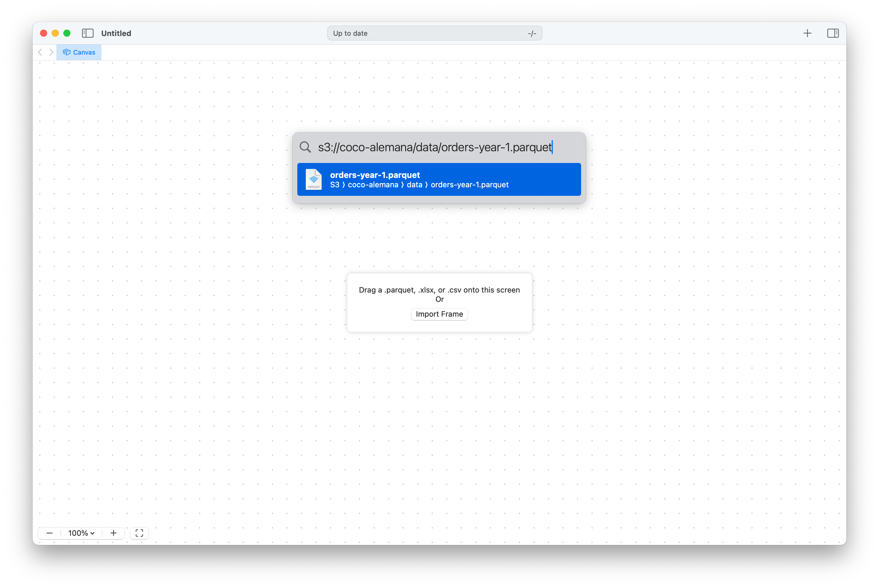Click the Import Frame button

tap(439, 314)
